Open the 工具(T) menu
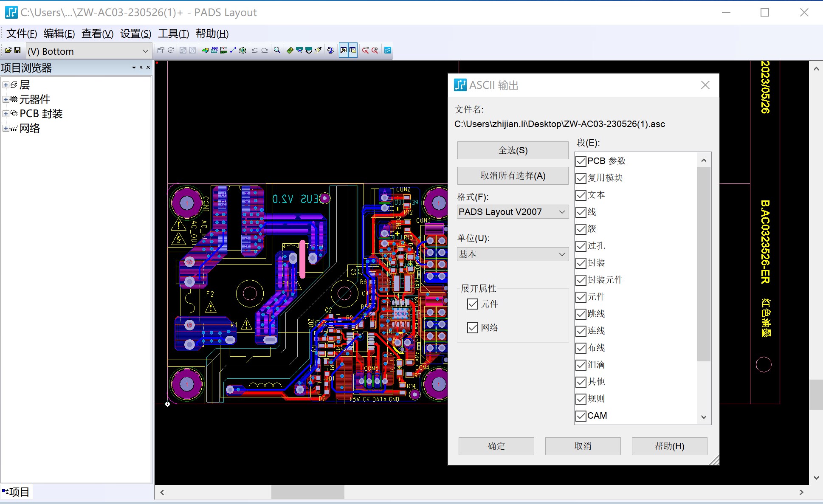The height and width of the screenshot is (504, 823). point(173,34)
